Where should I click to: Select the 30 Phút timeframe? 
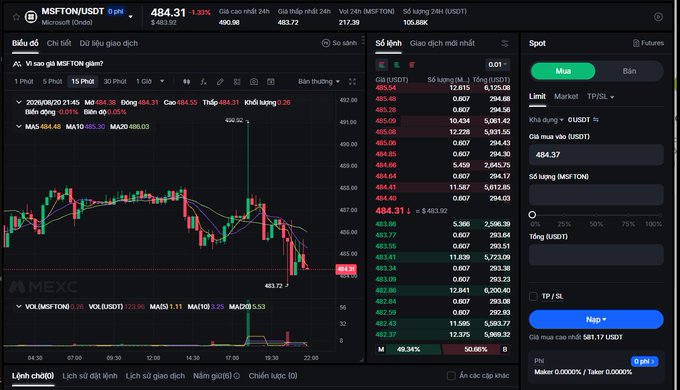pyautogui.click(x=115, y=82)
